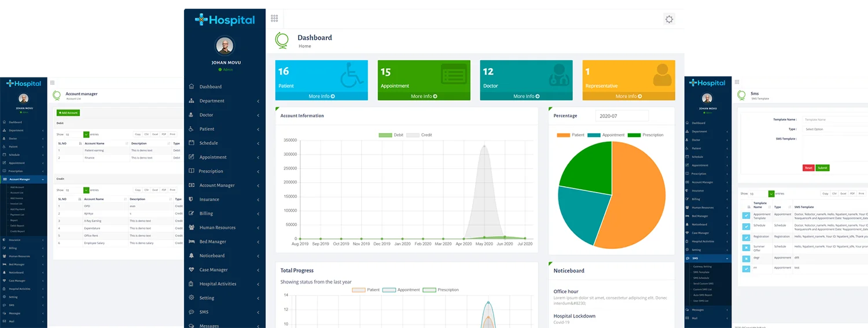The image size is (868, 328).
Task: Click the Messages icon in Account manager window sidebar
Action: click(4, 313)
